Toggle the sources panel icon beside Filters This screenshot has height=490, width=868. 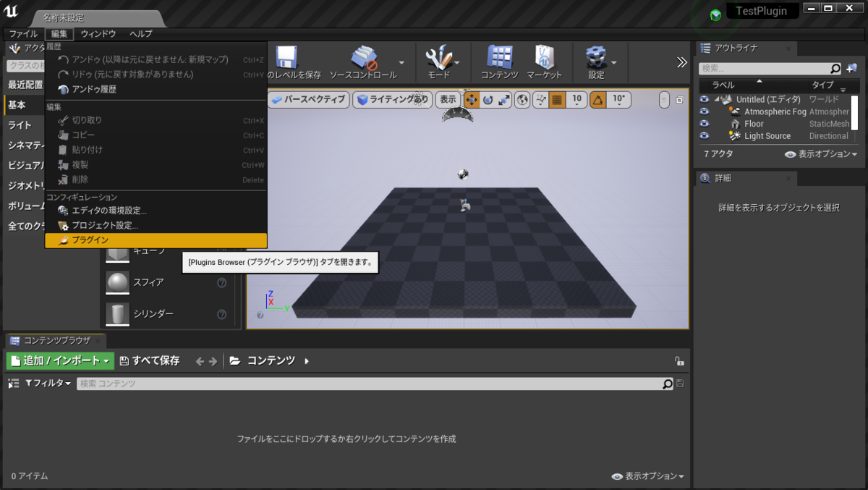pos(13,384)
